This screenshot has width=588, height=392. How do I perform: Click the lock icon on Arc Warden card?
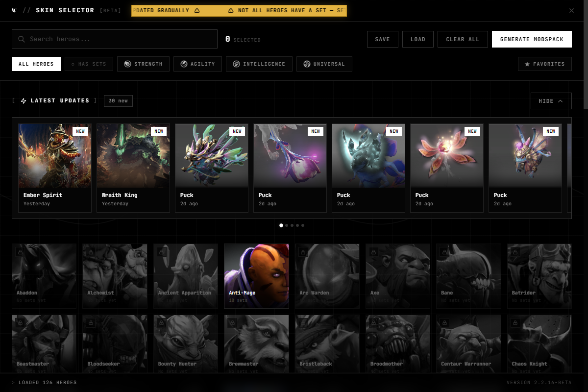pyautogui.click(x=303, y=252)
